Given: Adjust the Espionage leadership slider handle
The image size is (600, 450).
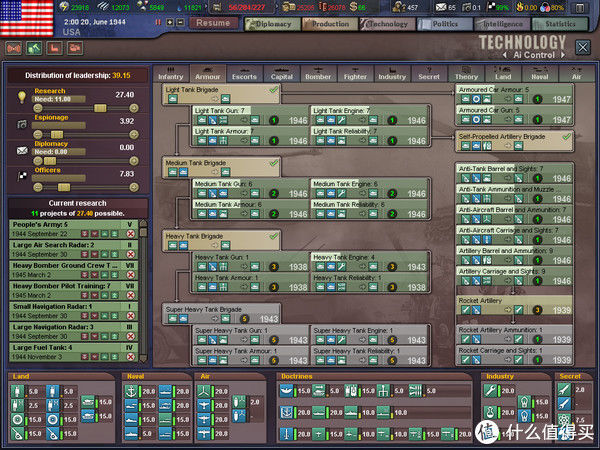Looking at the screenshot, I should tap(57, 135).
